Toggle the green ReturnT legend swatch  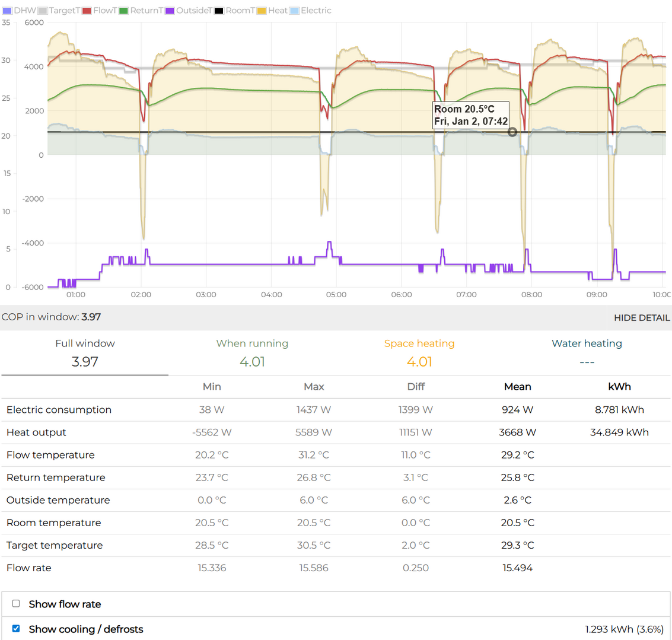click(124, 11)
